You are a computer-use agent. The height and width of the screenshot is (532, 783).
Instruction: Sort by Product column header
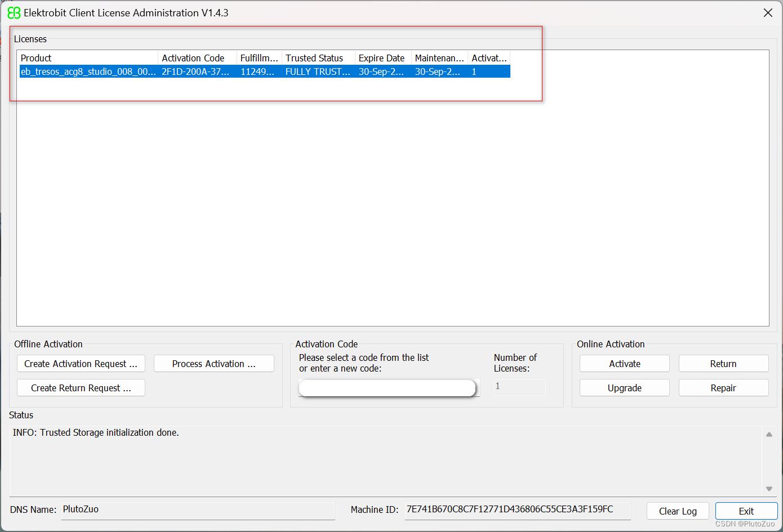click(88, 58)
